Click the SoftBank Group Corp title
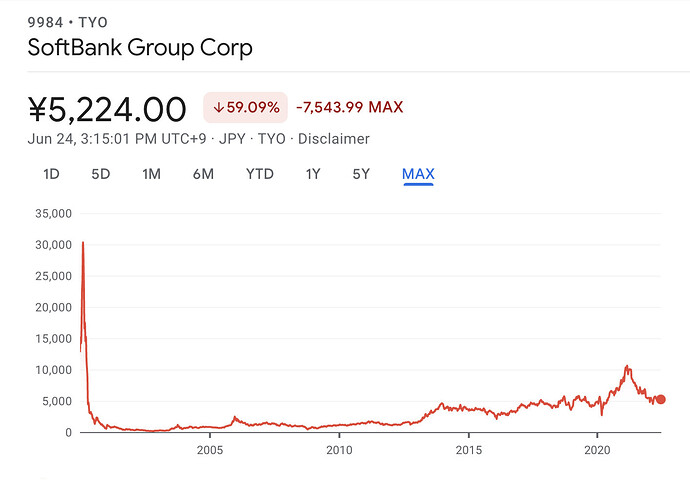Screen dimensions: 690x480 pos(140,47)
